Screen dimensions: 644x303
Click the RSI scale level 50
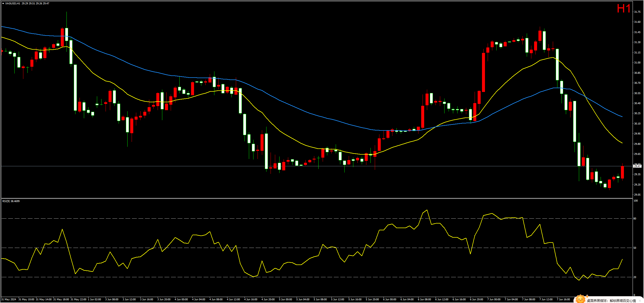635,248
